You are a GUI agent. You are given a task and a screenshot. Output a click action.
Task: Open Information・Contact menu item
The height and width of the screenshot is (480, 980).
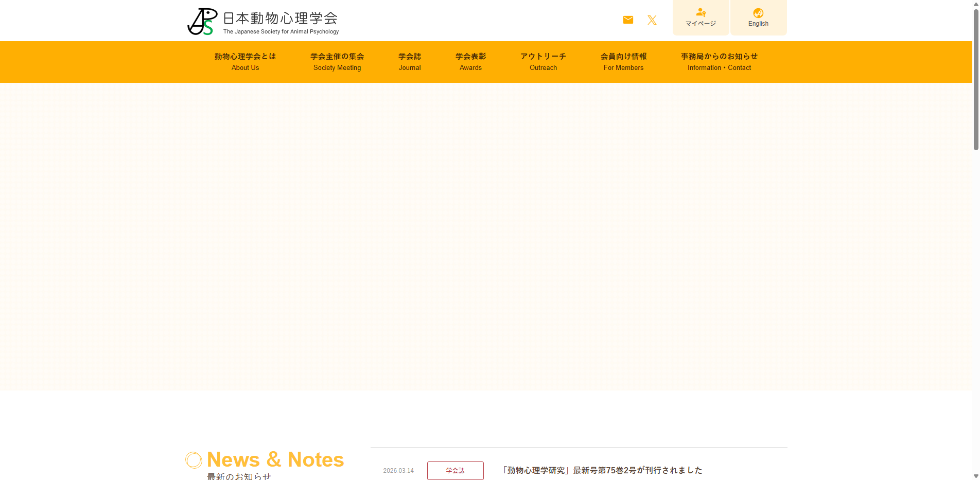pyautogui.click(x=719, y=62)
